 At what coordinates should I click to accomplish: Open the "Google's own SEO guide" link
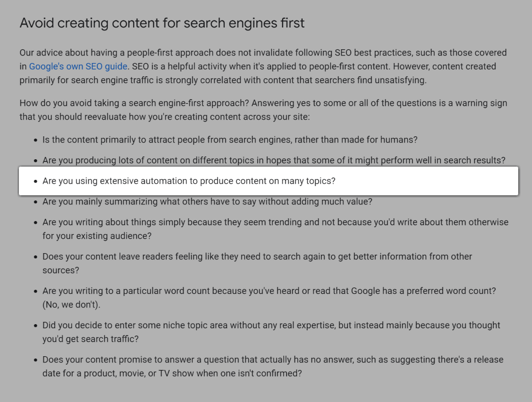click(x=78, y=66)
